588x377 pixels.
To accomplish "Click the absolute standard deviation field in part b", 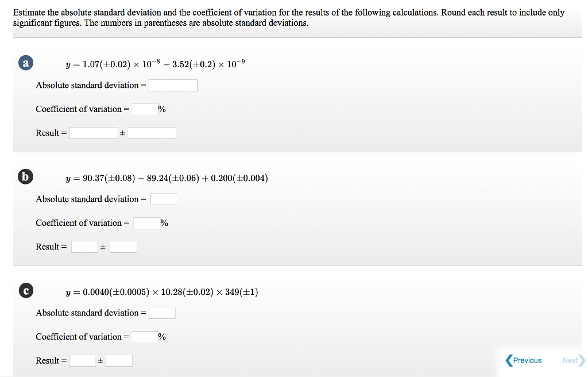I will (x=164, y=198).
